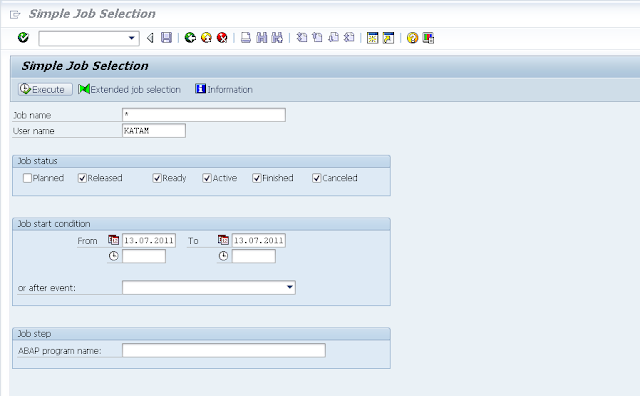Click the From time input field
The height and width of the screenshot is (396, 640).
point(144,256)
